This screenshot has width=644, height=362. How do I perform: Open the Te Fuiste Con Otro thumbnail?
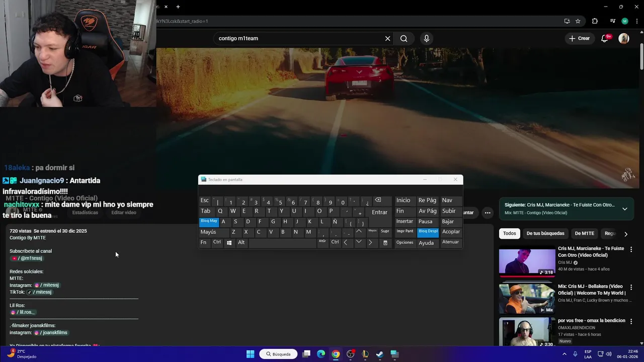pos(527,262)
